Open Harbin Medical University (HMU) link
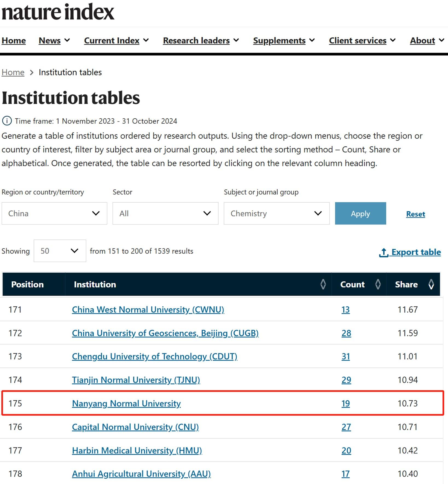 click(x=137, y=450)
